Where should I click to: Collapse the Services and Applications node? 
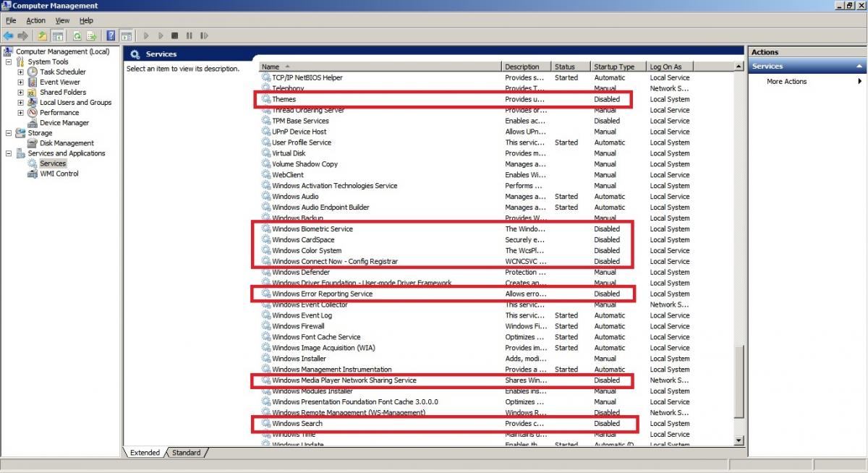9,153
